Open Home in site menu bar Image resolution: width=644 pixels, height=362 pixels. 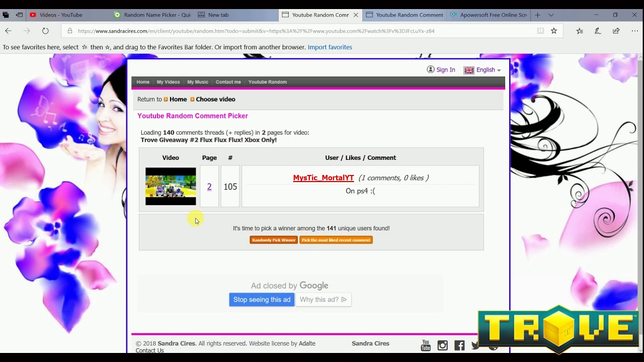click(143, 82)
